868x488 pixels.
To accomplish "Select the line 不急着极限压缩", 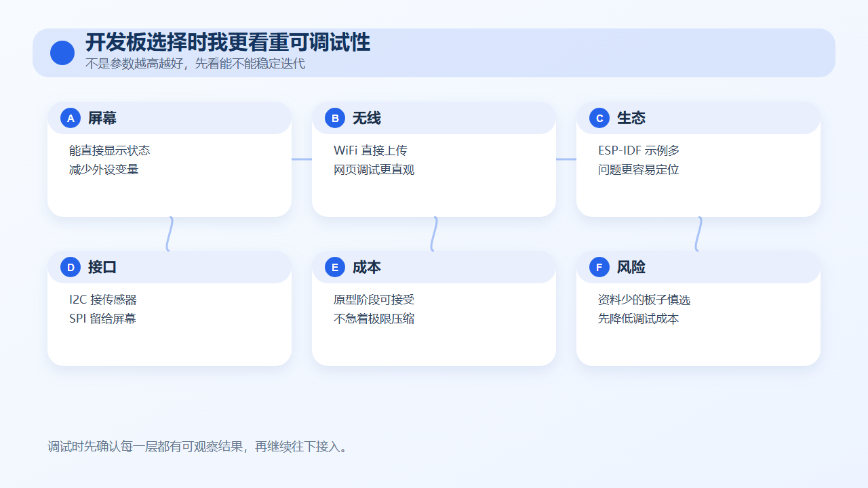I will [x=374, y=319].
